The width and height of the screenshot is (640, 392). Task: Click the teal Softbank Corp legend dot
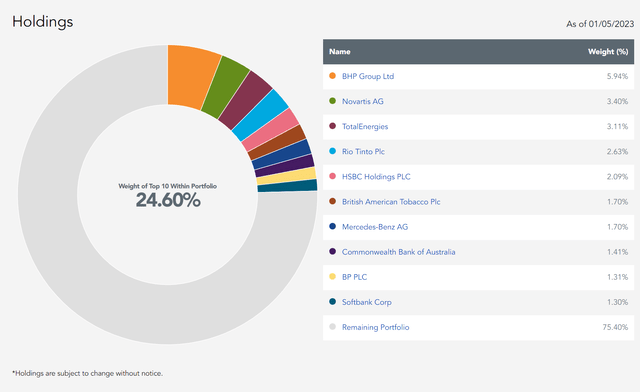click(x=332, y=302)
